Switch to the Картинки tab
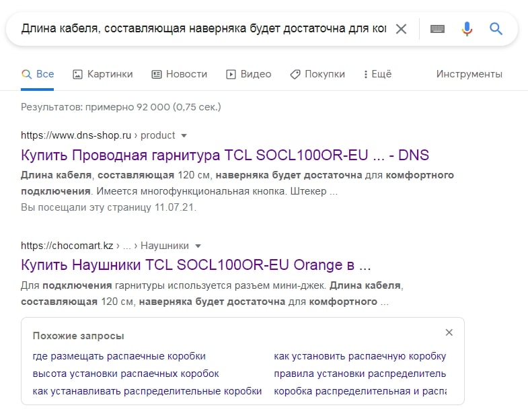This screenshot has width=528, height=420. coord(103,74)
